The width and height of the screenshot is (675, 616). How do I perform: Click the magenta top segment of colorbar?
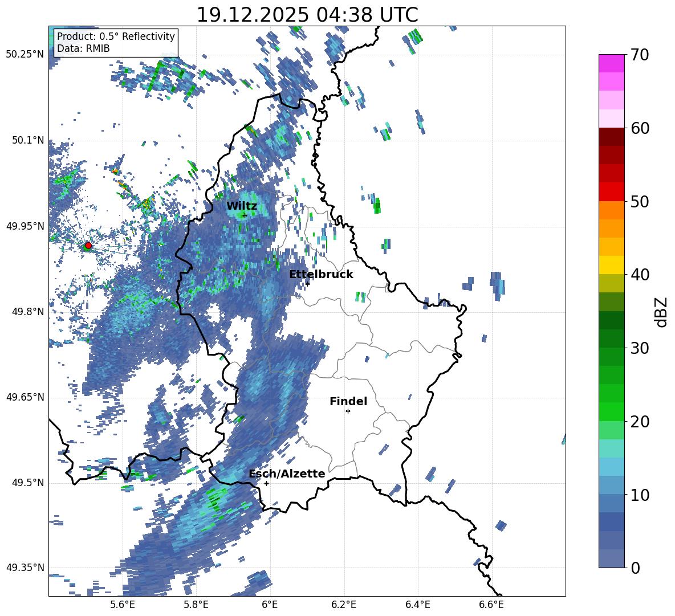(611, 63)
